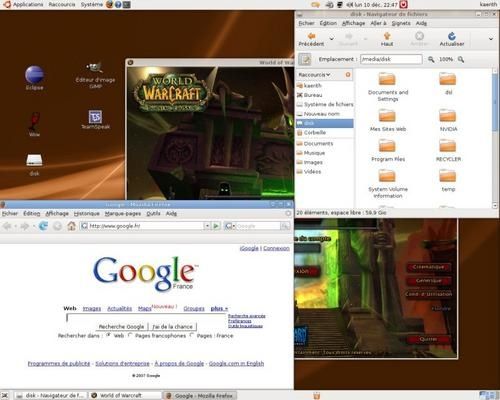500x400 pixels.
Task: Open file browser toolbar overflow arrow
Action: 491,39
